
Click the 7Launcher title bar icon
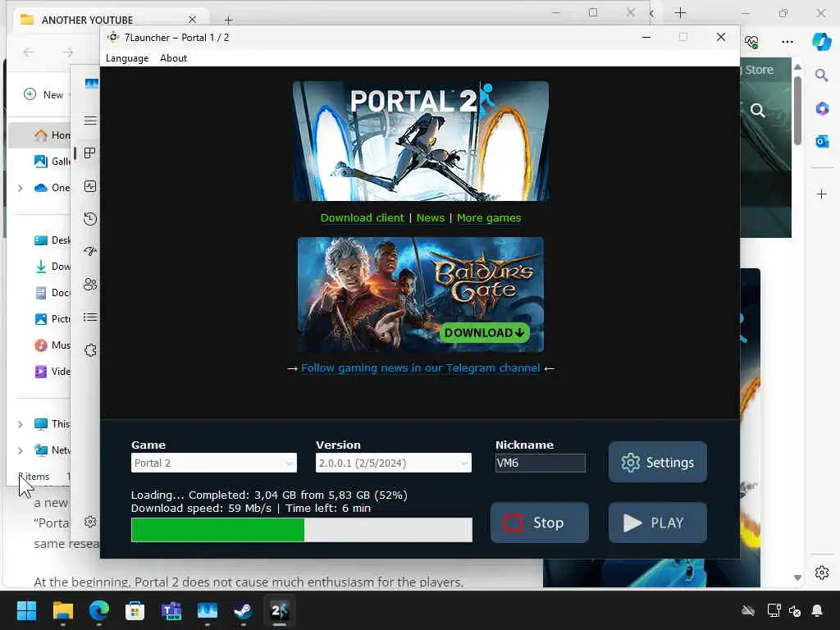pyautogui.click(x=113, y=37)
